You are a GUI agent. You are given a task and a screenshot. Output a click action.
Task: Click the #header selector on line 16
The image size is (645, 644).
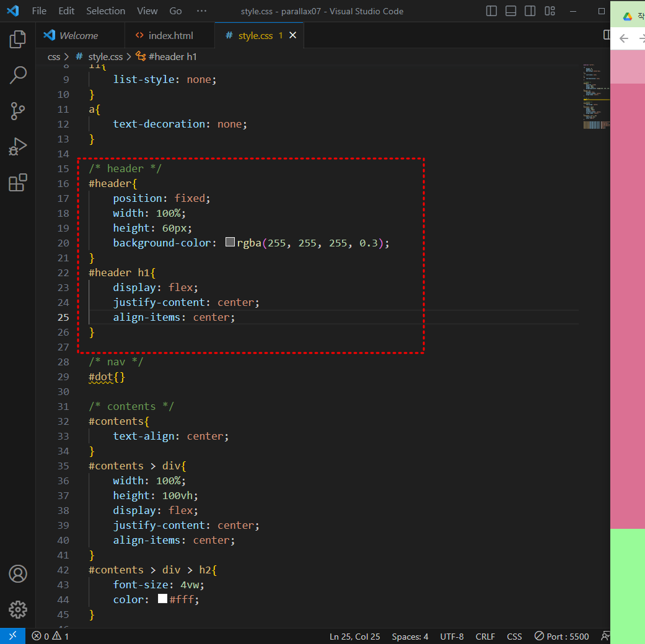tap(110, 183)
